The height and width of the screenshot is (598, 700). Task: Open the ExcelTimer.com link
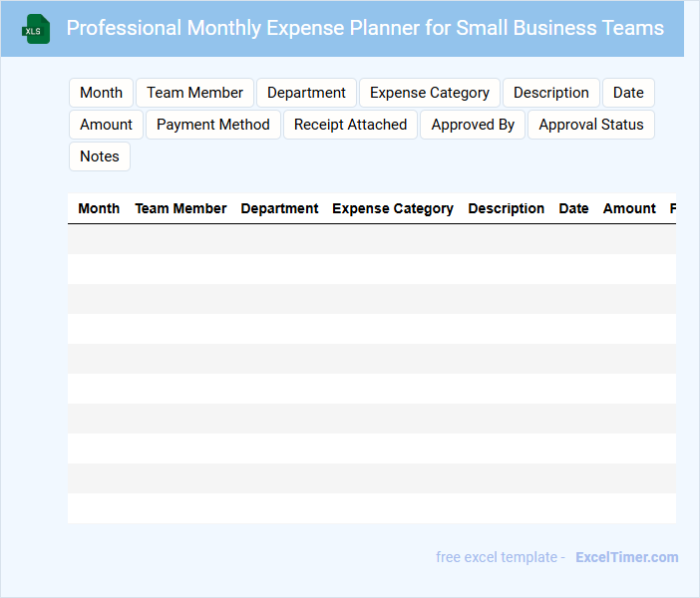click(x=626, y=557)
